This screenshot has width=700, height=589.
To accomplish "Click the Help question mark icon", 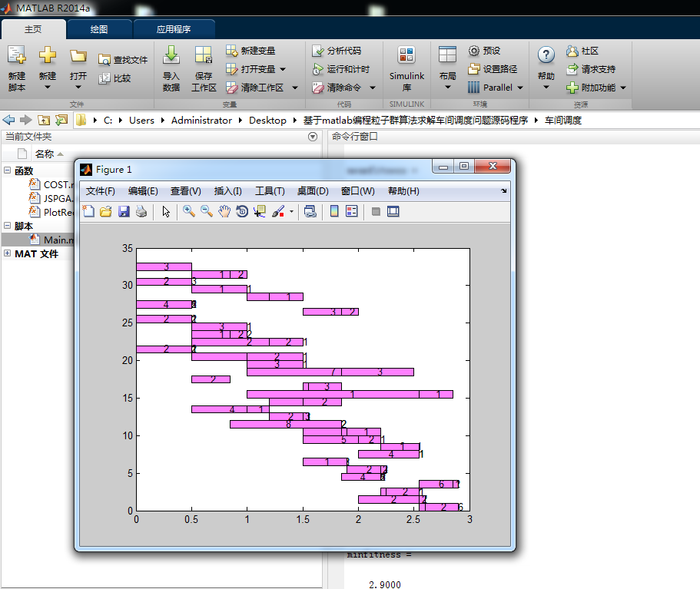I will pos(546,55).
